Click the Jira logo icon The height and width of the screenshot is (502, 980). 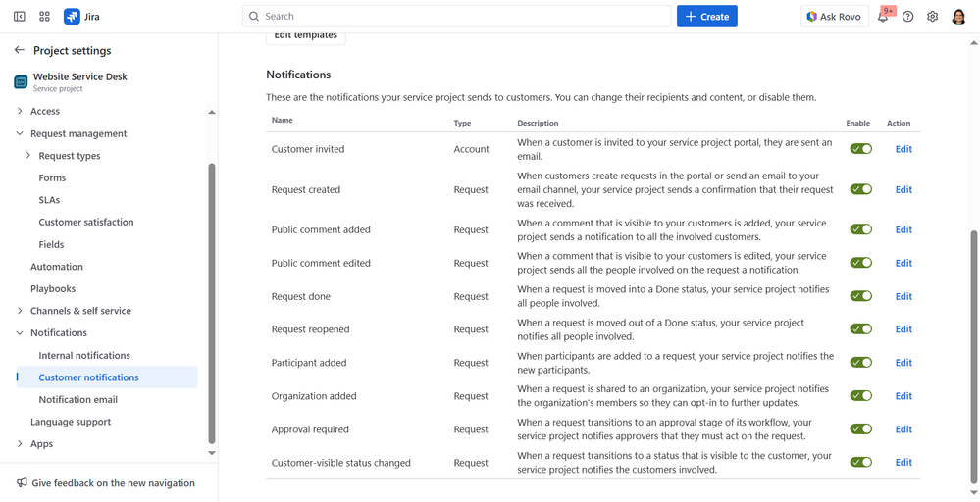(72, 17)
